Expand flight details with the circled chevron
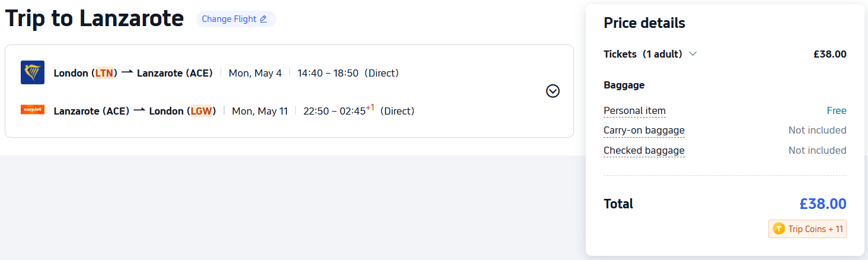This screenshot has height=260, width=868. click(553, 91)
